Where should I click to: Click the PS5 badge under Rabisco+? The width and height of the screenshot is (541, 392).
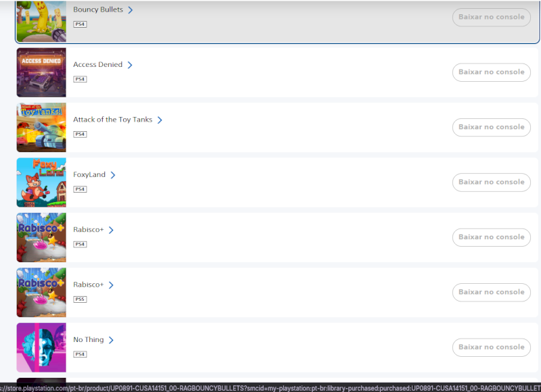coord(80,299)
